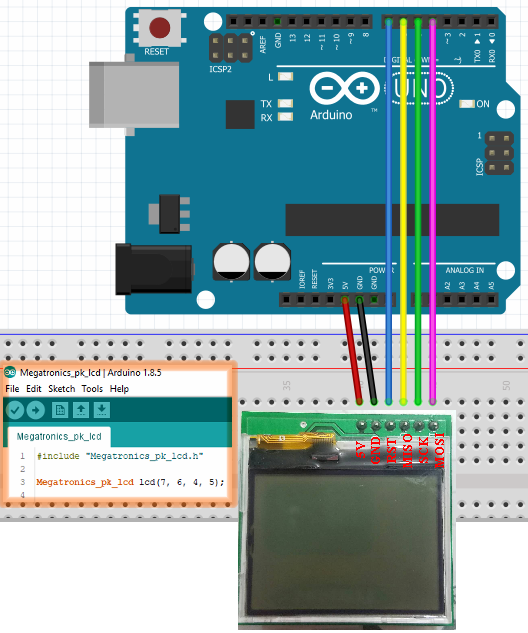The height and width of the screenshot is (633, 528).
Task: Click the ON LED indicator
Action: (467, 104)
